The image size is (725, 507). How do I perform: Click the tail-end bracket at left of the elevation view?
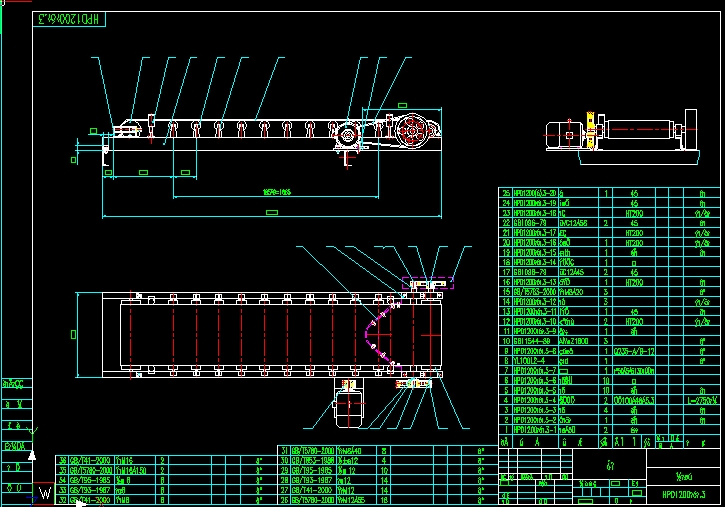pos(122,131)
